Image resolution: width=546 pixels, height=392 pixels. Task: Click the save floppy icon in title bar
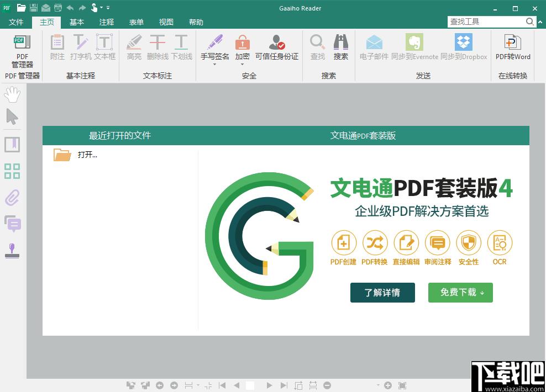[34, 7]
